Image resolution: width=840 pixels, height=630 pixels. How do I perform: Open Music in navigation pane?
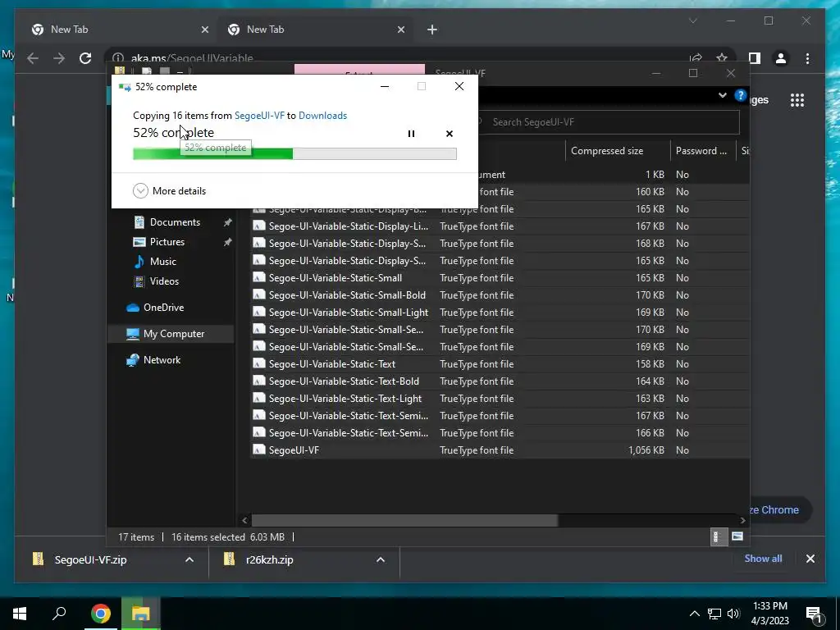(x=163, y=262)
